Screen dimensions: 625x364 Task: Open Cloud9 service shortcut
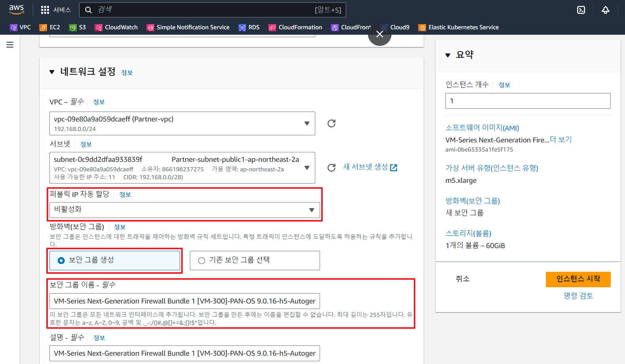[395, 27]
